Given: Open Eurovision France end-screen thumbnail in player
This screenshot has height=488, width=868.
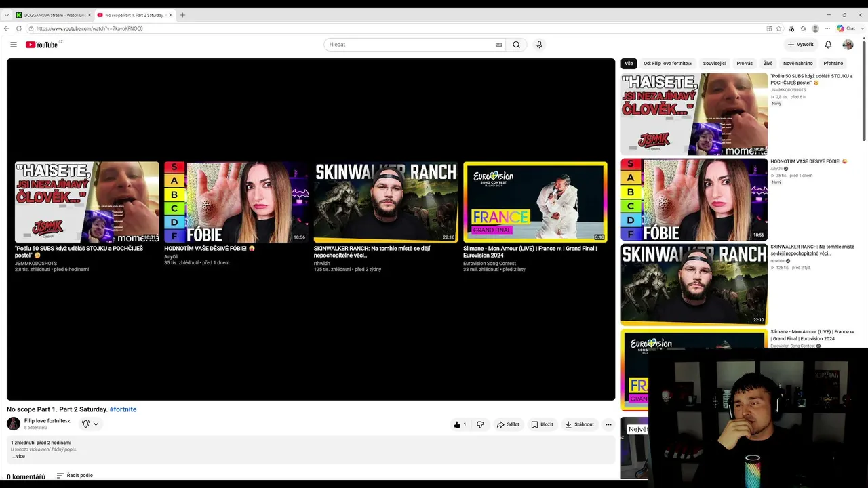Looking at the screenshot, I should pos(535,202).
